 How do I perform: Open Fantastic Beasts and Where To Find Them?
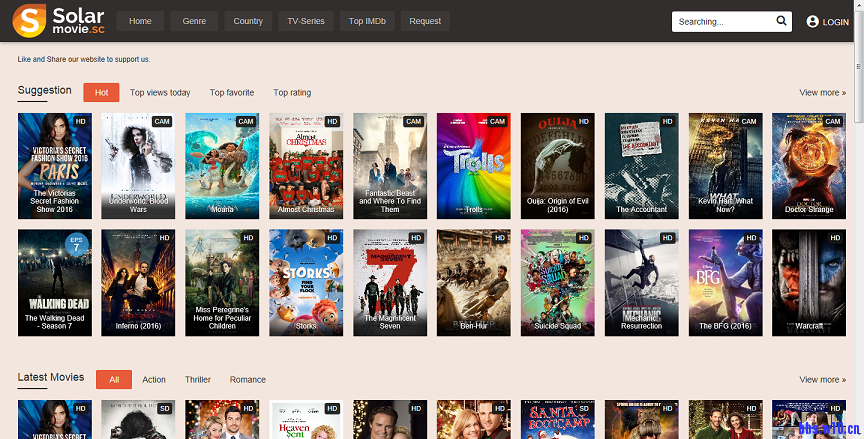[390, 166]
